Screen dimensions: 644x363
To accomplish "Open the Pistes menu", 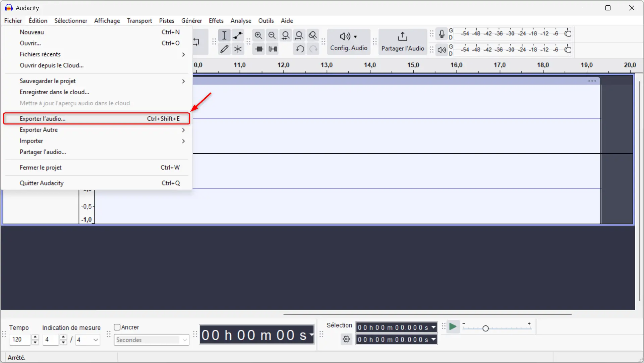I will [x=167, y=20].
